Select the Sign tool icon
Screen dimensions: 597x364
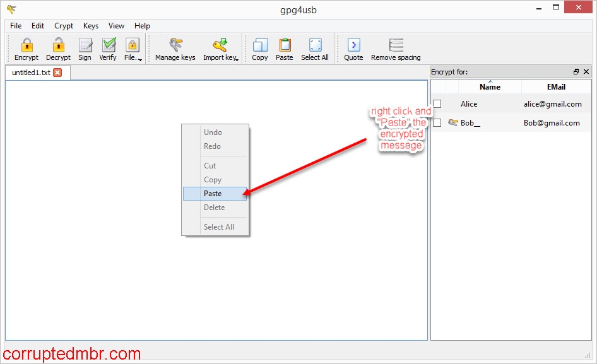pyautogui.click(x=85, y=44)
